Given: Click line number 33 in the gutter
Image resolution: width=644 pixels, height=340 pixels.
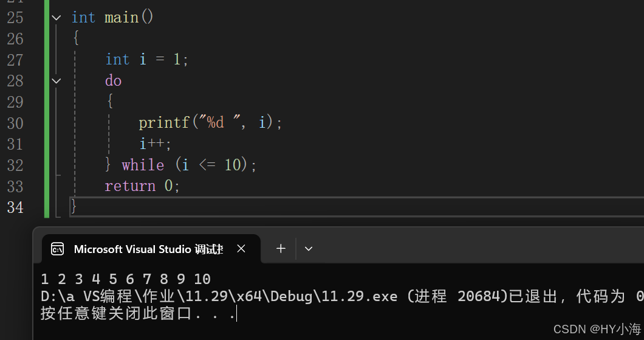Looking at the screenshot, I should pos(15,187).
